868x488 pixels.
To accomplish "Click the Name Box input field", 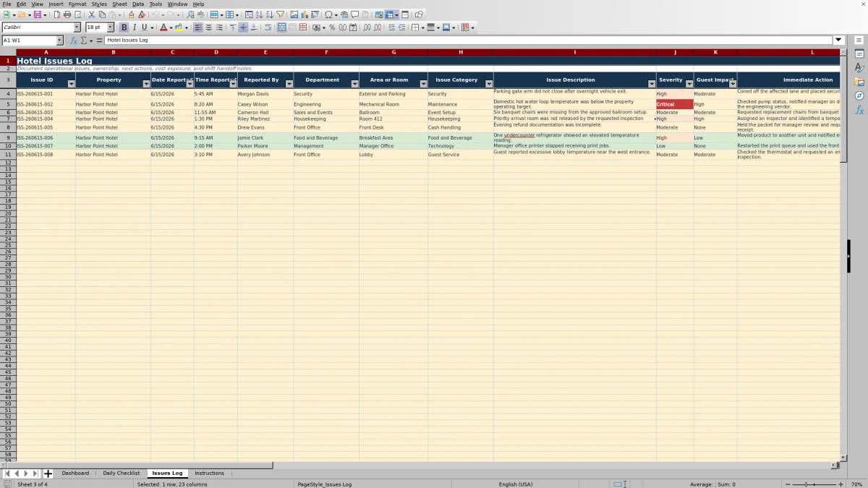I will [29, 40].
